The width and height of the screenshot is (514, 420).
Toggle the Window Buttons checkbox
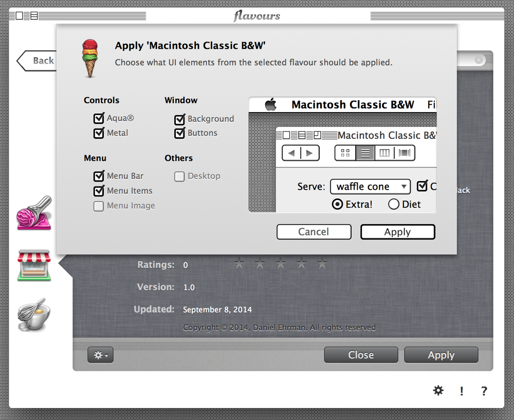point(179,133)
